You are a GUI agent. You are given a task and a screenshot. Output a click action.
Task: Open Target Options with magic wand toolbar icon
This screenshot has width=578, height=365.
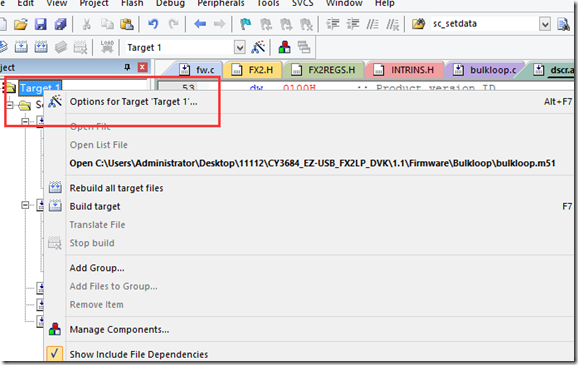pyautogui.click(x=258, y=47)
